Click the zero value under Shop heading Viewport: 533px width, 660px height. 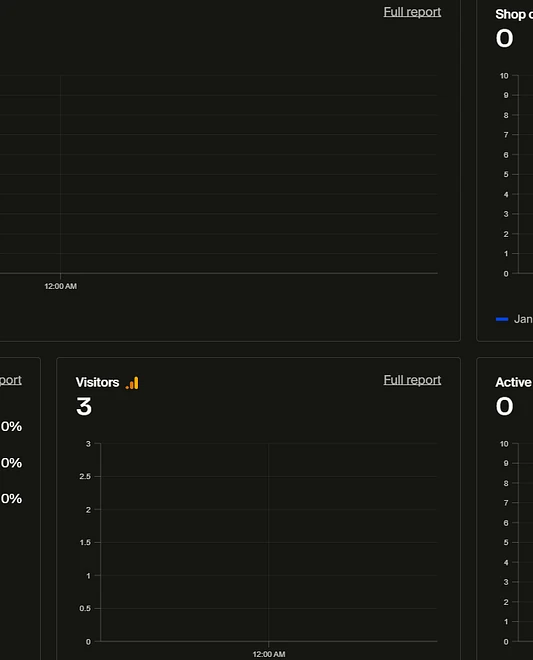pos(504,38)
